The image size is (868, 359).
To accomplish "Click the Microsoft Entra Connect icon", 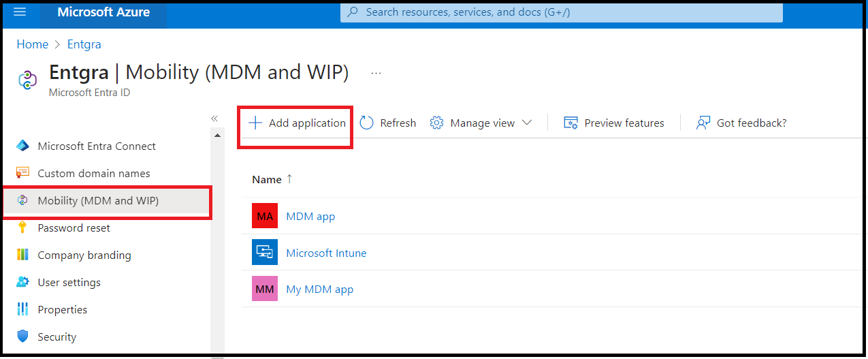I will pyautogui.click(x=23, y=146).
